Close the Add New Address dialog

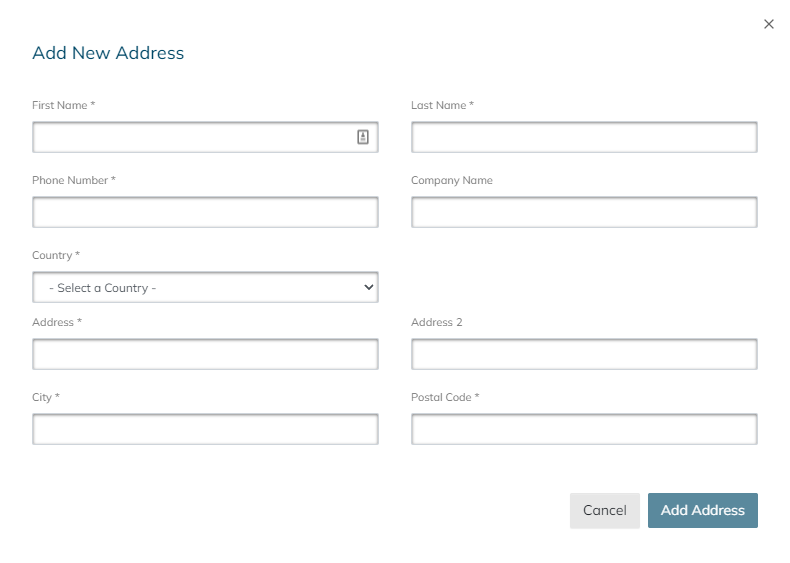click(x=768, y=24)
